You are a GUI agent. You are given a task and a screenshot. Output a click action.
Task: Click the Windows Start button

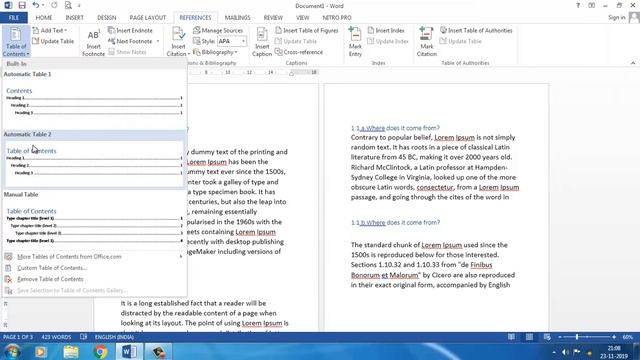(12, 351)
